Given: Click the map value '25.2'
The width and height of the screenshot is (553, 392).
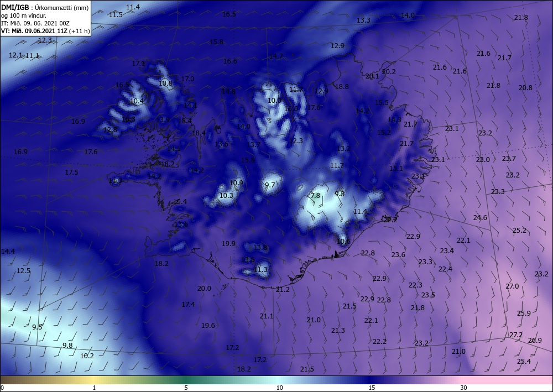Looking at the screenshot, I should [x=519, y=230].
